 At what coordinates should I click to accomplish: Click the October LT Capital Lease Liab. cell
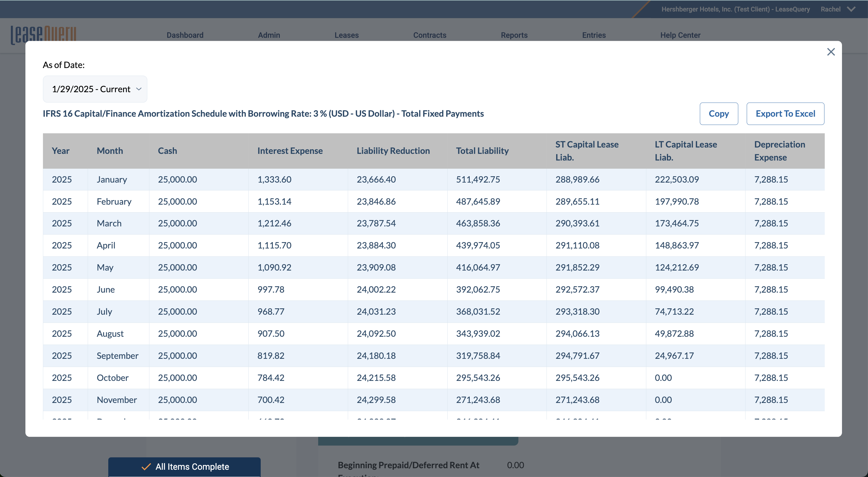click(x=663, y=378)
